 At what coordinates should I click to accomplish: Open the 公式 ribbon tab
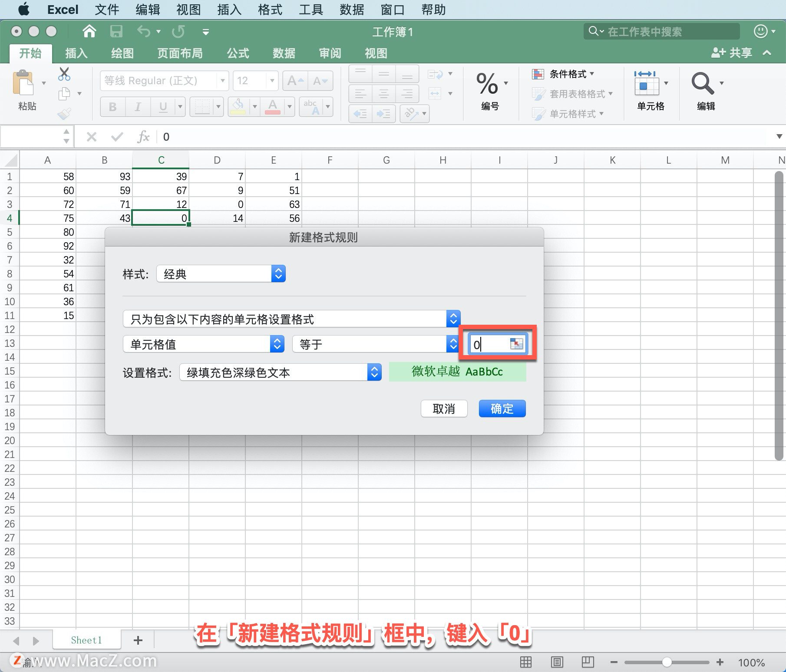pyautogui.click(x=238, y=53)
